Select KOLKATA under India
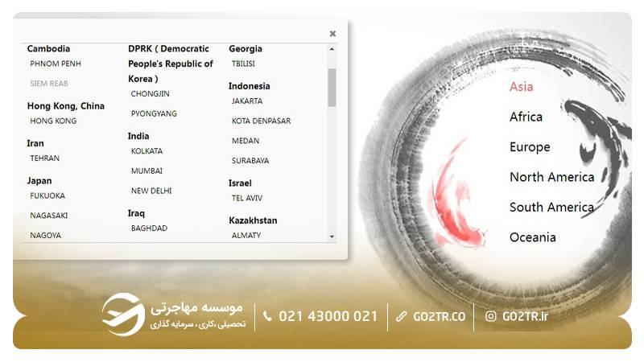Viewport: 644px width, 362px height. pyautogui.click(x=147, y=151)
